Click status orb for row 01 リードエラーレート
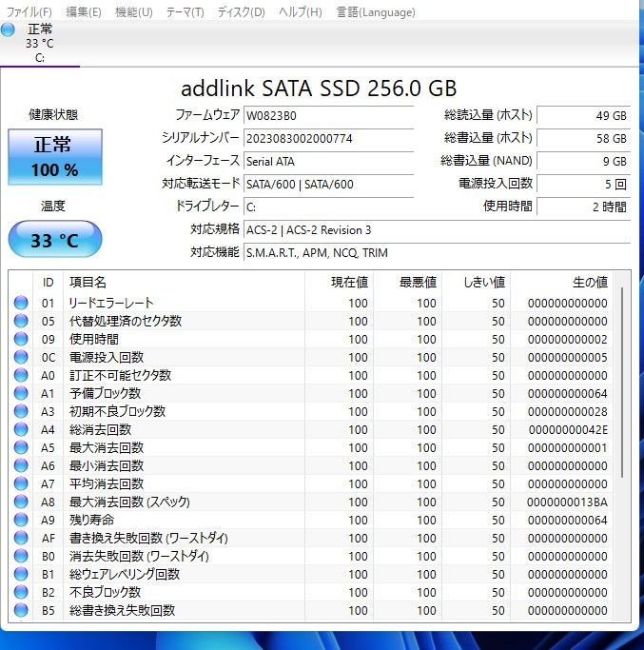Image resolution: width=644 pixels, height=650 pixels. pyautogui.click(x=21, y=303)
